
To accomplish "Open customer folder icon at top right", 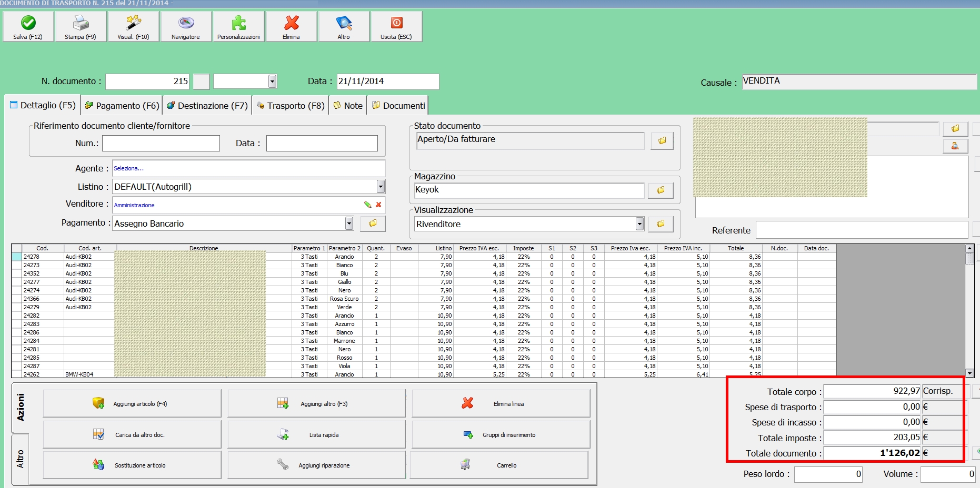I will pyautogui.click(x=955, y=128).
